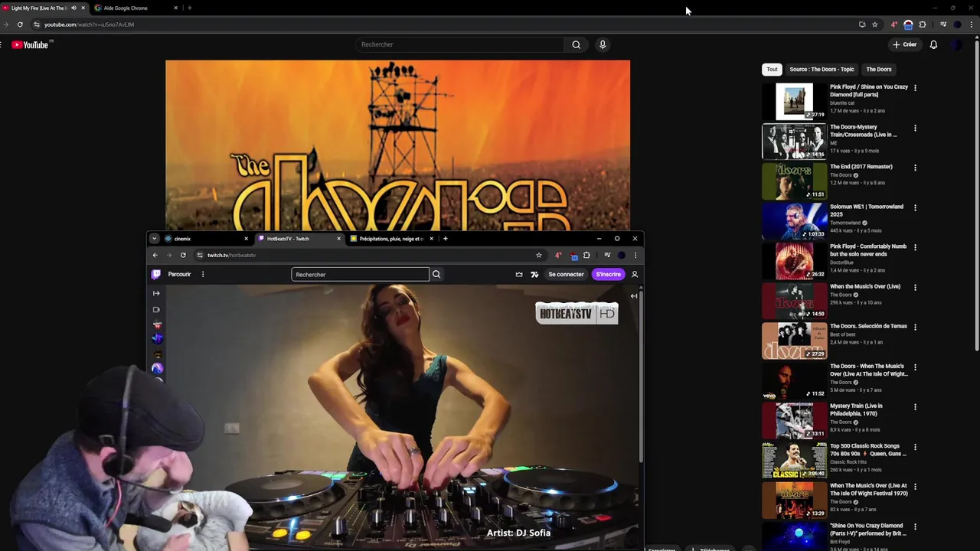The width and height of the screenshot is (980, 551).
Task: Open options for The End (2017 Remaster) video
Action: (x=915, y=168)
